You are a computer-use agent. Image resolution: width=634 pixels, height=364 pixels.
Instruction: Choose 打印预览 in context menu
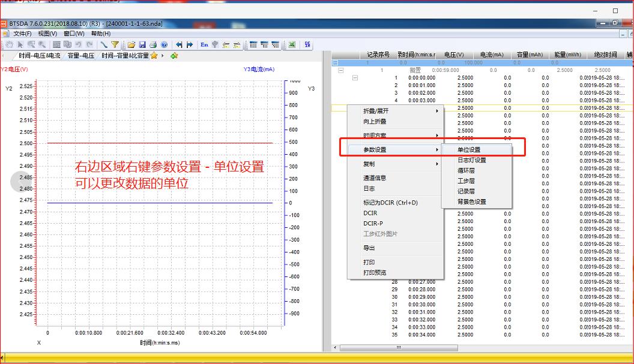[x=396, y=273]
